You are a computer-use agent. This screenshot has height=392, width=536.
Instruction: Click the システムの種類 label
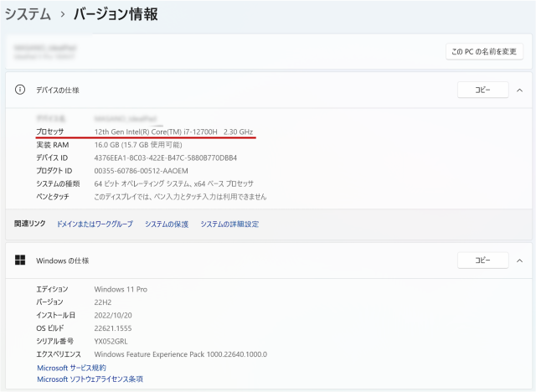58,183
